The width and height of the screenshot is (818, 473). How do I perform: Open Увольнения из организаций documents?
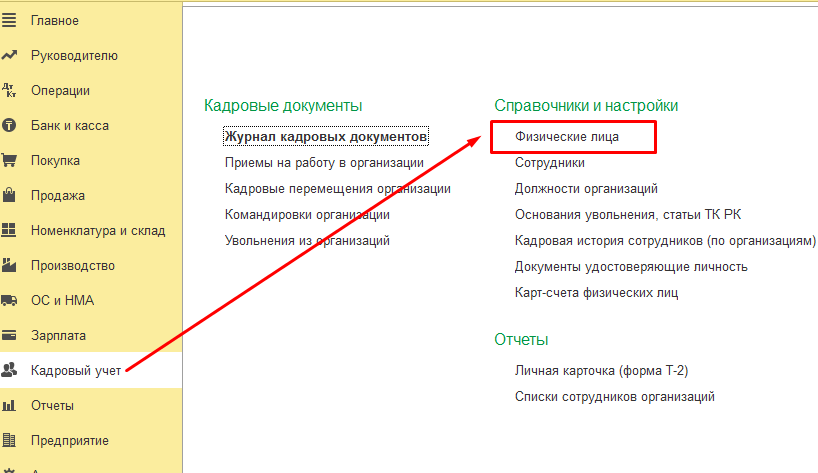tap(307, 240)
